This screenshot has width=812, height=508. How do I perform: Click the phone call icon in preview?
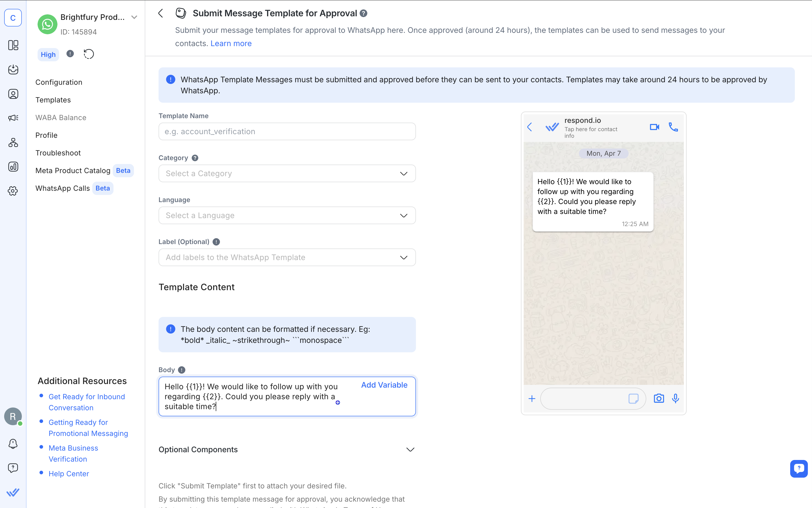pyautogui.click(x=673, y=127)
